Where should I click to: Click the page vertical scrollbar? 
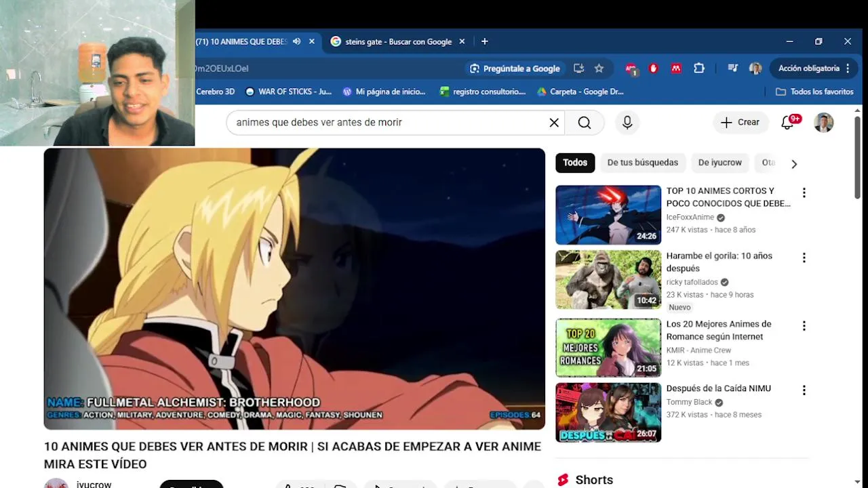click(x=857, y=157)
